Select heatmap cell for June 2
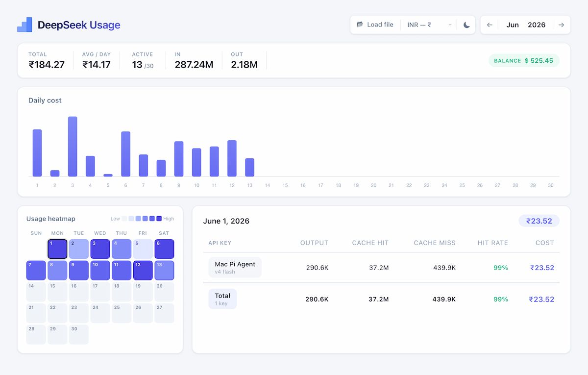The image size is (588, 375). [79, 249]
